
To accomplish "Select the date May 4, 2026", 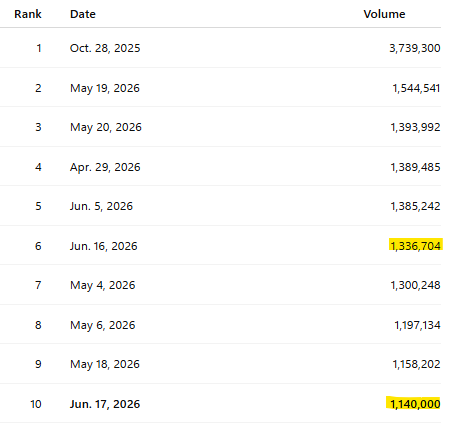I will pyautogui.click(x=103, y=285).
